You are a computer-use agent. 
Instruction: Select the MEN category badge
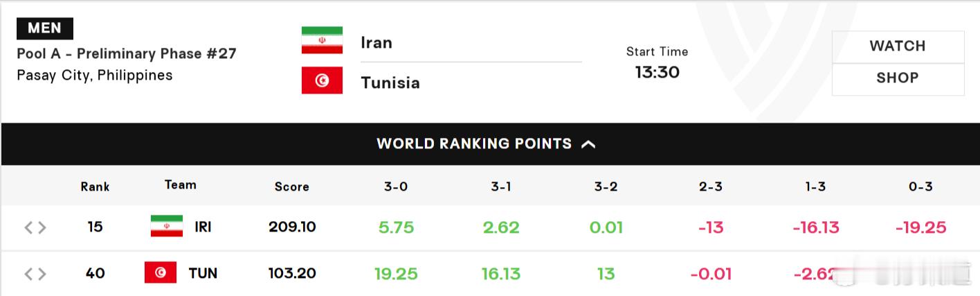coord(45,28)
